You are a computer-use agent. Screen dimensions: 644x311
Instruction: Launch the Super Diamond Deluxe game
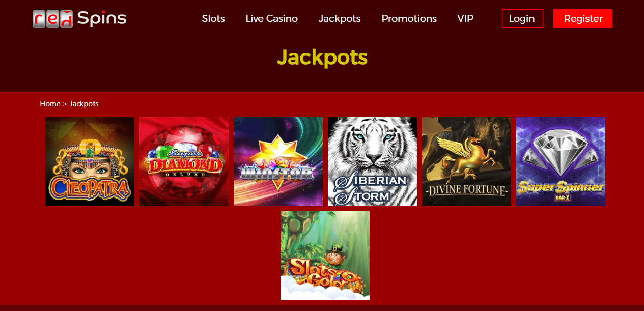184,161
